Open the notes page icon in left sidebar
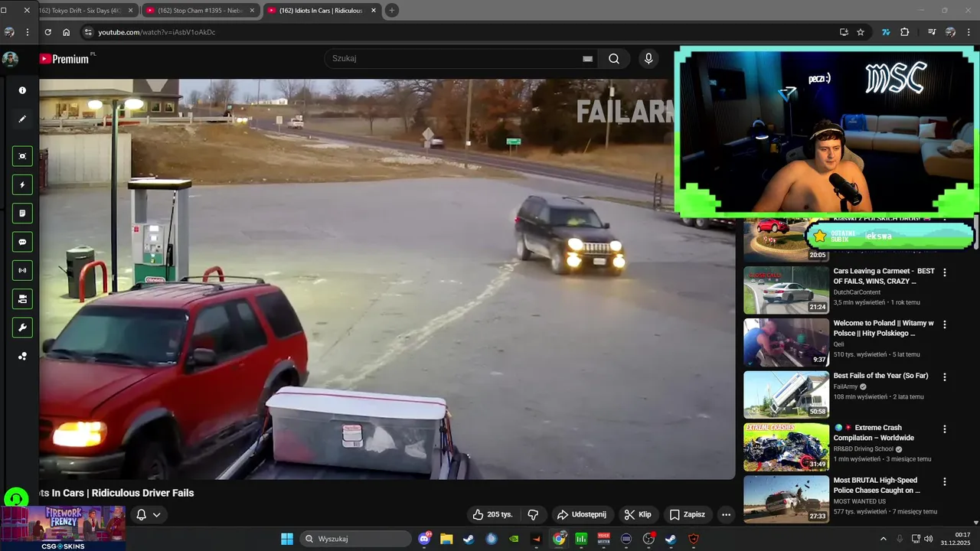 pyautogui.click(x=22, y=214)
